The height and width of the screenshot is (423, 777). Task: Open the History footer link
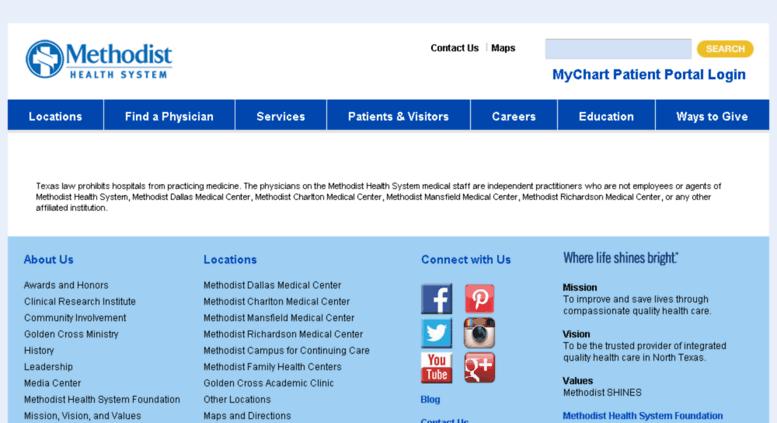point(39,351)
